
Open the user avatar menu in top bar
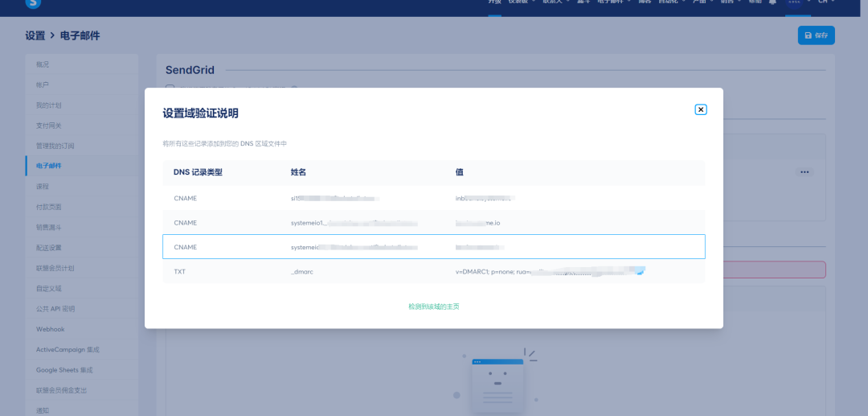coord(794,2)
